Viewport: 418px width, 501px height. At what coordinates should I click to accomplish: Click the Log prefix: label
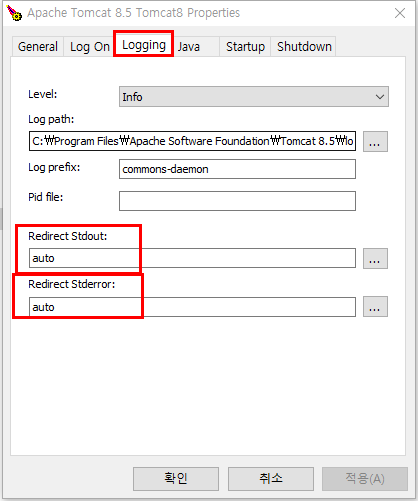pyautogui.click(x=54, y=167)
